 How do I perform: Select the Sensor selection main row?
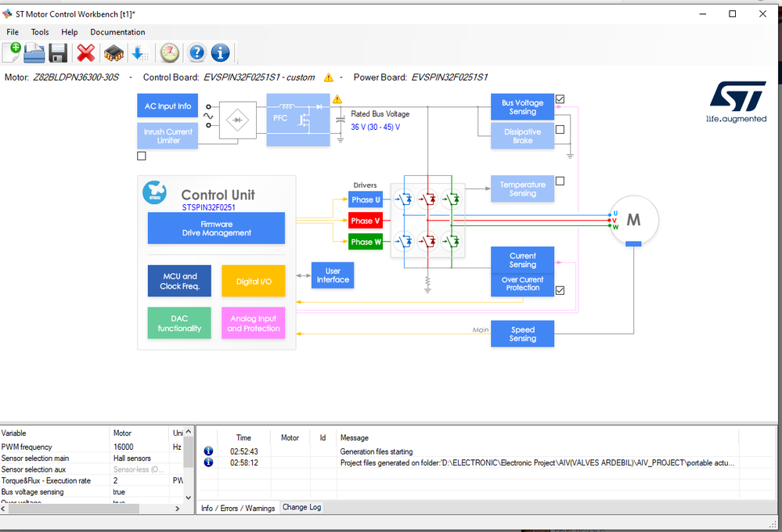(92, 458)
